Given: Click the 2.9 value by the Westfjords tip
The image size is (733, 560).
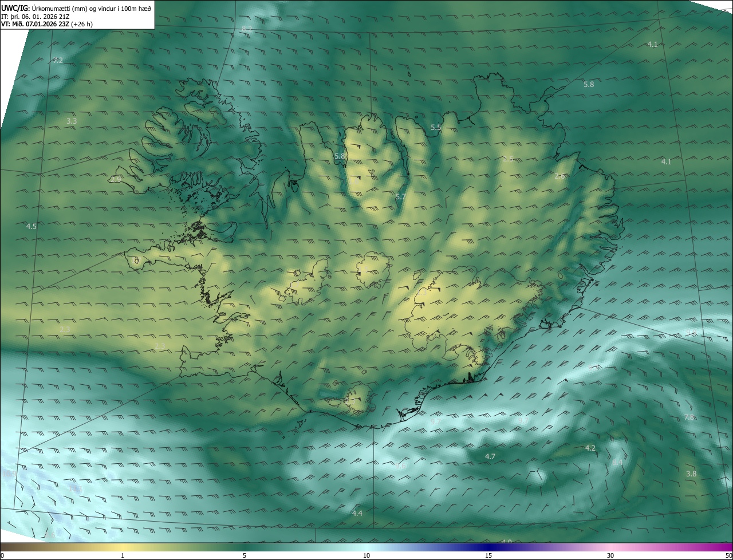Looking at the screenshot, I should click(116, 179).
